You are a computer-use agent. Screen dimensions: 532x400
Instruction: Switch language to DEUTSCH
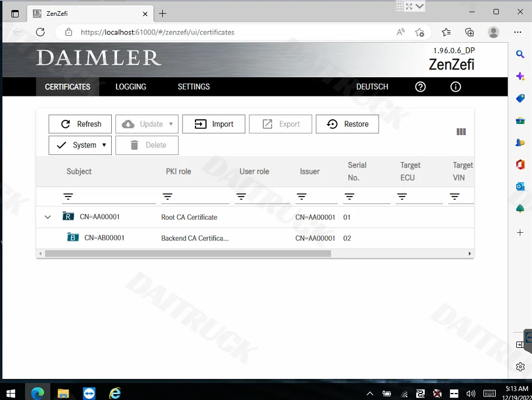372,87
